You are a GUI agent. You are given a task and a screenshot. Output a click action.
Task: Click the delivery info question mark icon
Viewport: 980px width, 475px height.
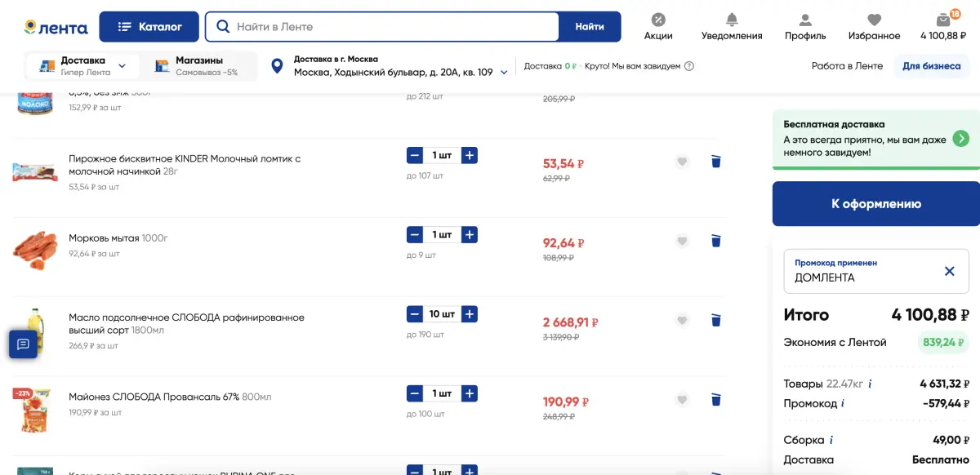[688, 66]
